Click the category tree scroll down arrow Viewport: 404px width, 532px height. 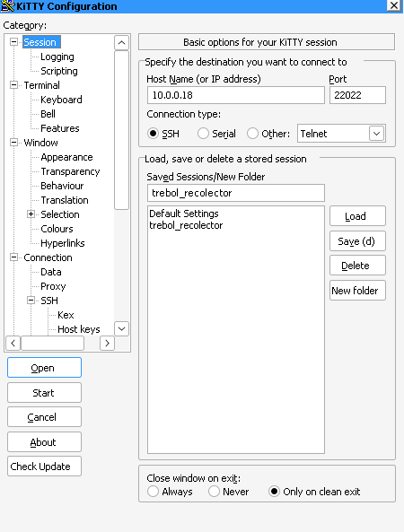121,328
